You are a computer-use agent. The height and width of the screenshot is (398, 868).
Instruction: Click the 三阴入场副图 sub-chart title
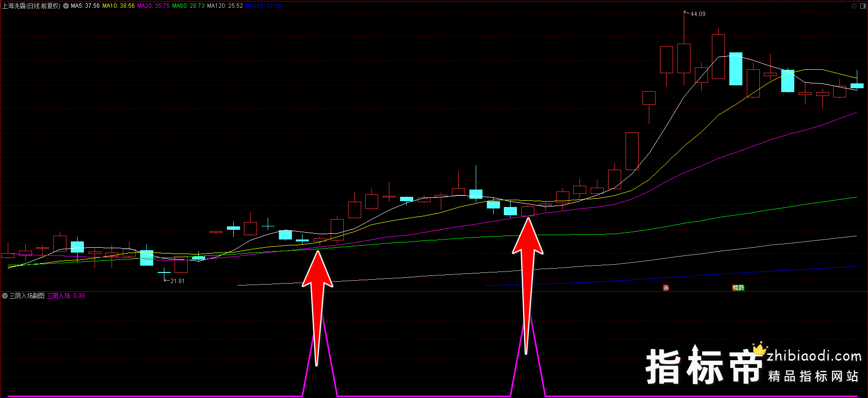point(27,296)
